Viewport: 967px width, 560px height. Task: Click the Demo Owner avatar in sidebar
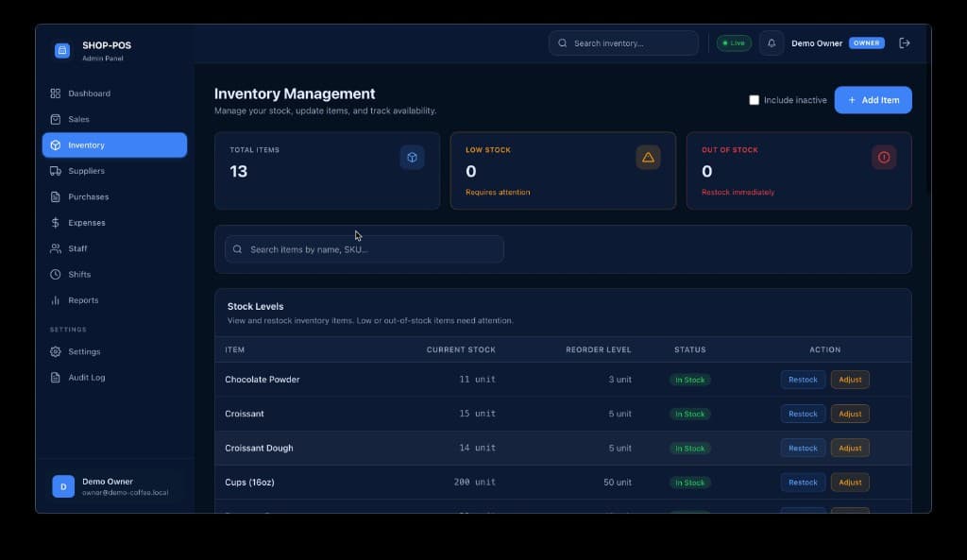coord(63,486)
